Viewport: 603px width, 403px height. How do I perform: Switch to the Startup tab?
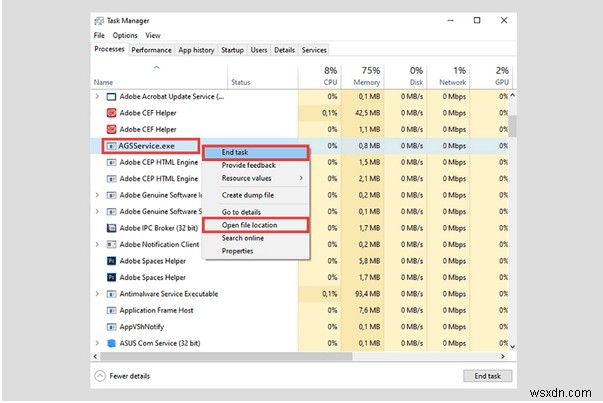tap(232, 50)
